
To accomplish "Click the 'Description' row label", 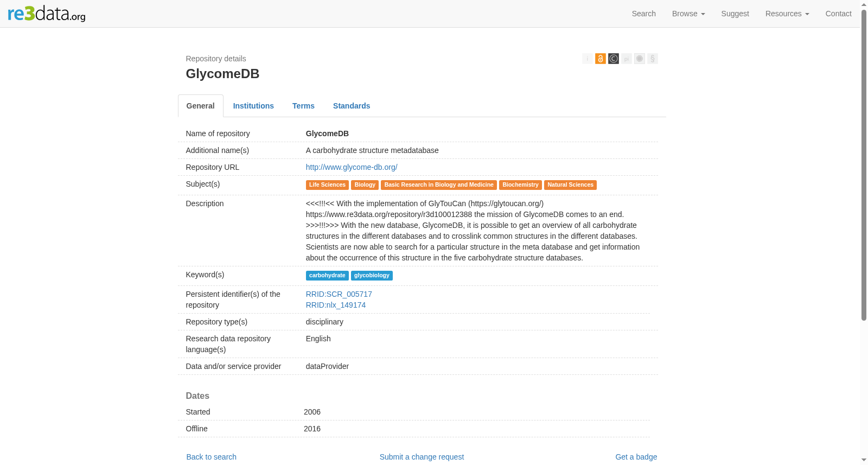I will pyautogui.click(x=205, y=203).
